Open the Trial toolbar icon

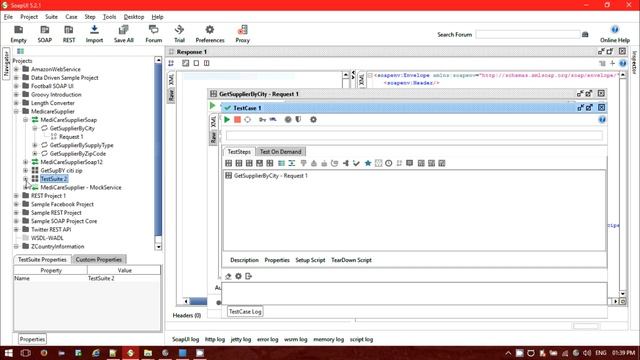pyautogui.click(x=179, y=34)
